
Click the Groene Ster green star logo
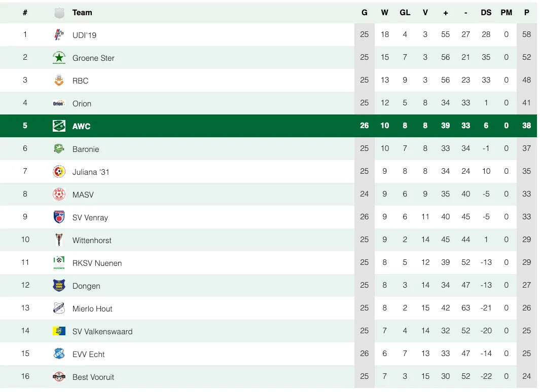click(59, 57)
